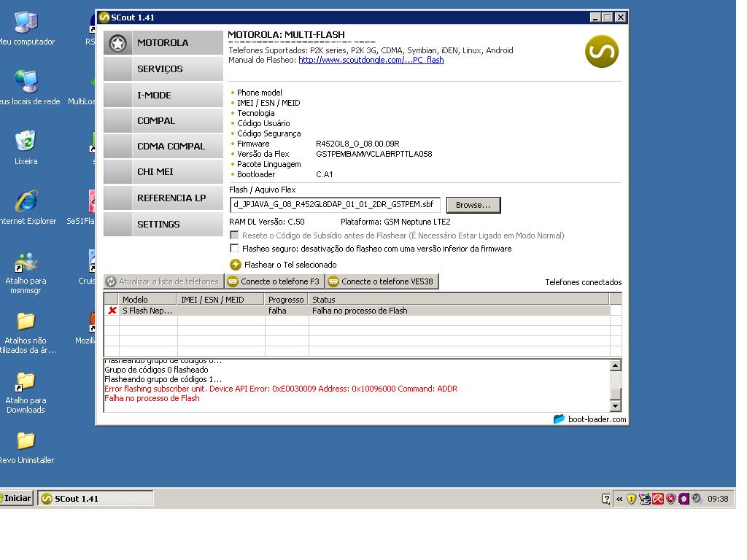Click the taskbar clock 09:38
This screenshot has width=747, height=560.
click(x=718, y=499)
